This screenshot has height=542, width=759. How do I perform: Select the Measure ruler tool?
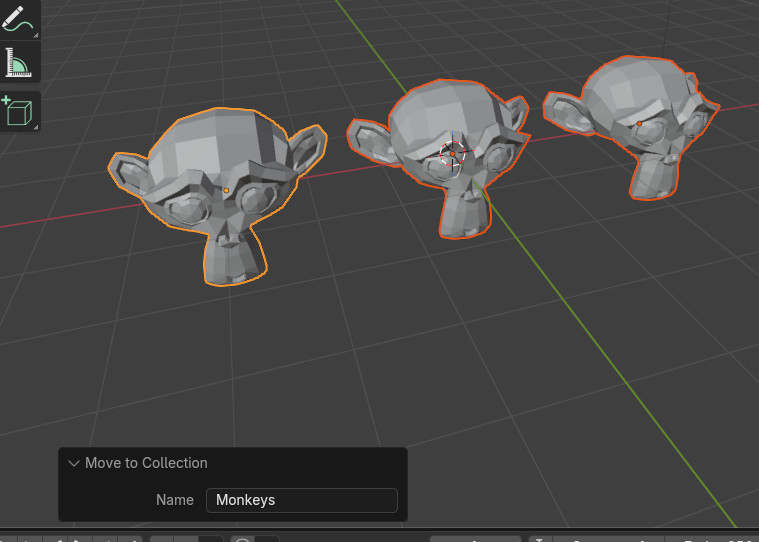(x=18, y=62)
